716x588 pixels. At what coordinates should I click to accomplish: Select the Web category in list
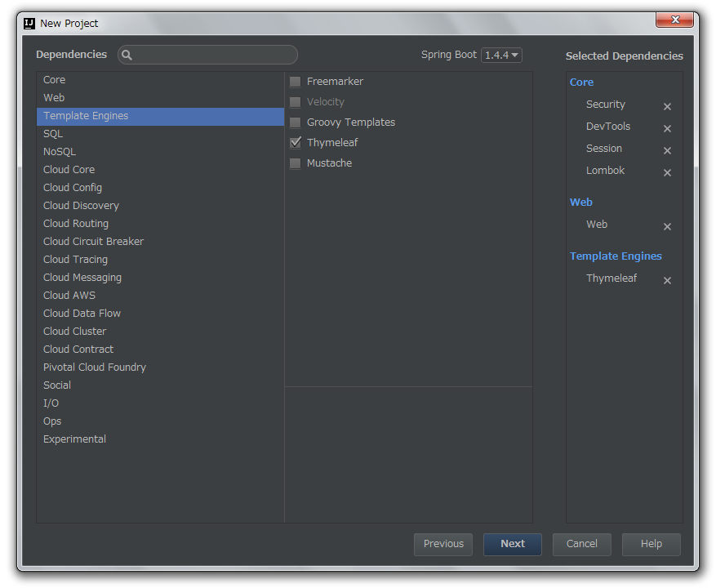point(160,98)
